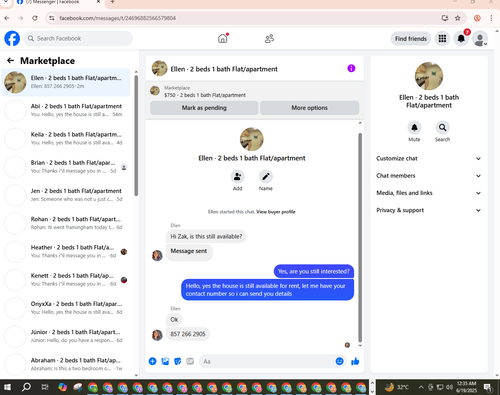Screen dimensions: 500x395
Task: Open Heather conversation in list
Action: click(x=66, y=251)
